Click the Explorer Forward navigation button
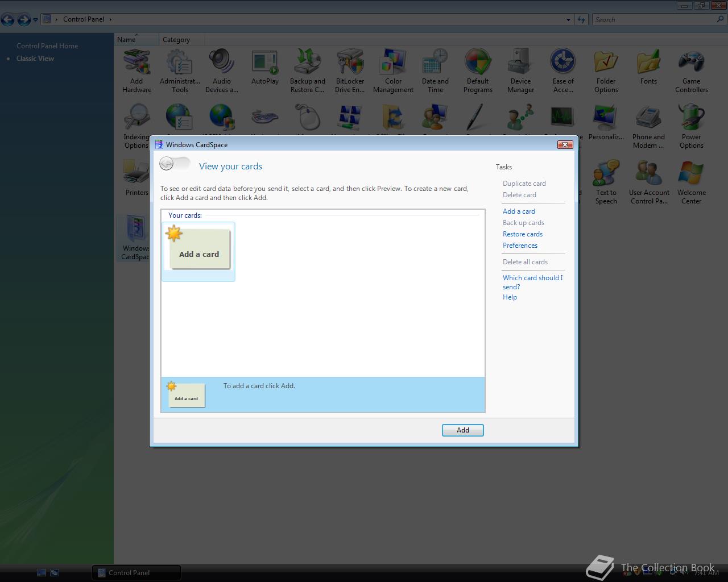 pos(24,20)
